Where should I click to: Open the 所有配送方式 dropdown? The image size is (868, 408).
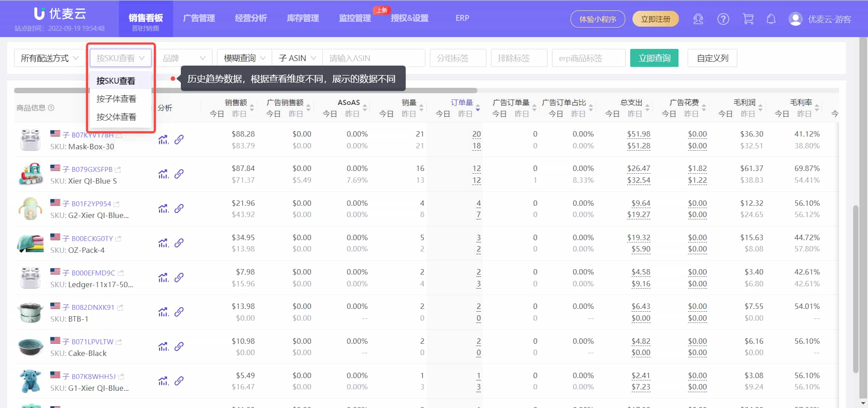pos(48,58)
